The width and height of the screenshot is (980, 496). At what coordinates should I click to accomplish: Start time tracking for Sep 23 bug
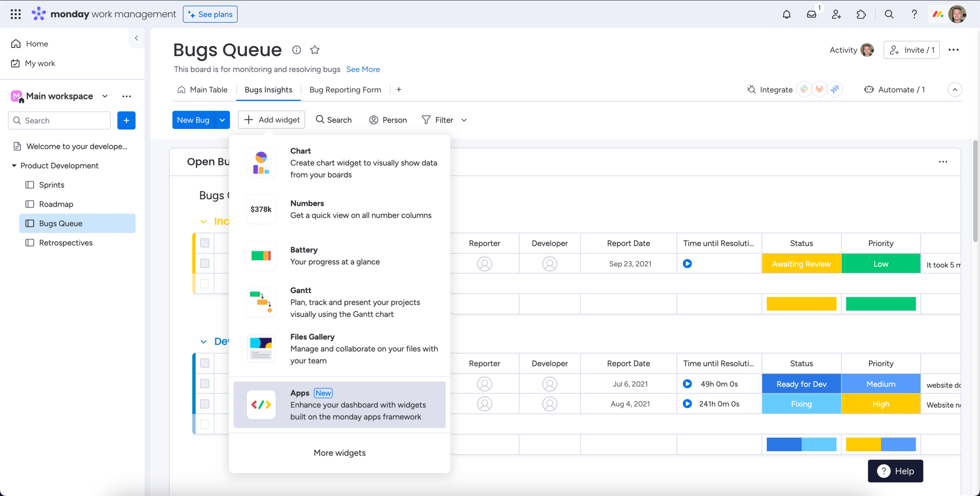point(688,264)
